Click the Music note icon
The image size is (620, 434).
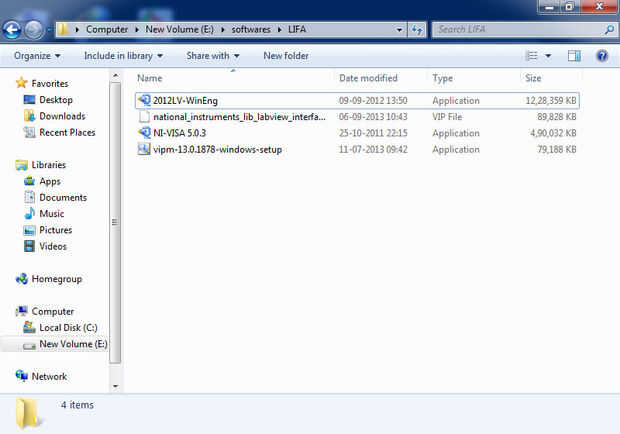pyautogui.click(x=29, y=213)
